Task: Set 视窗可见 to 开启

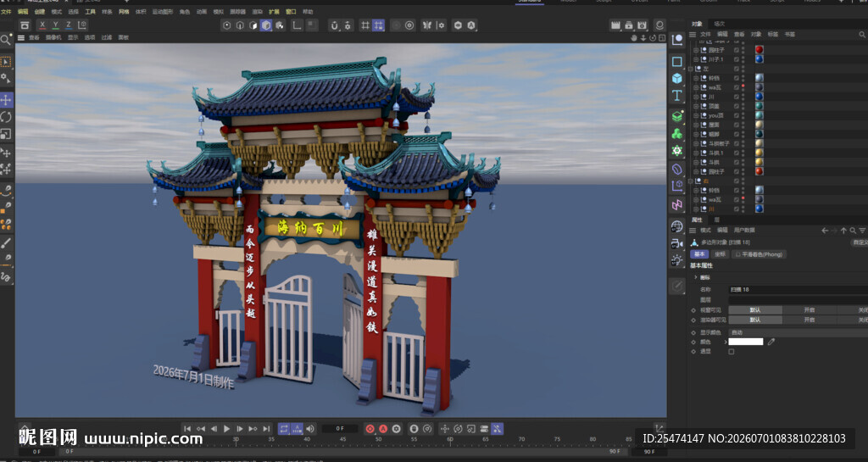Action: point(810,310)
